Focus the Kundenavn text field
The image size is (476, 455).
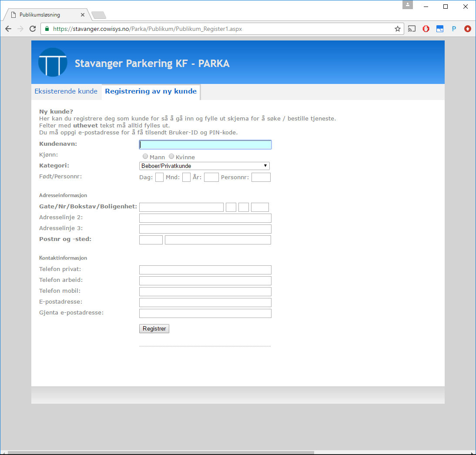click(205, 144)
